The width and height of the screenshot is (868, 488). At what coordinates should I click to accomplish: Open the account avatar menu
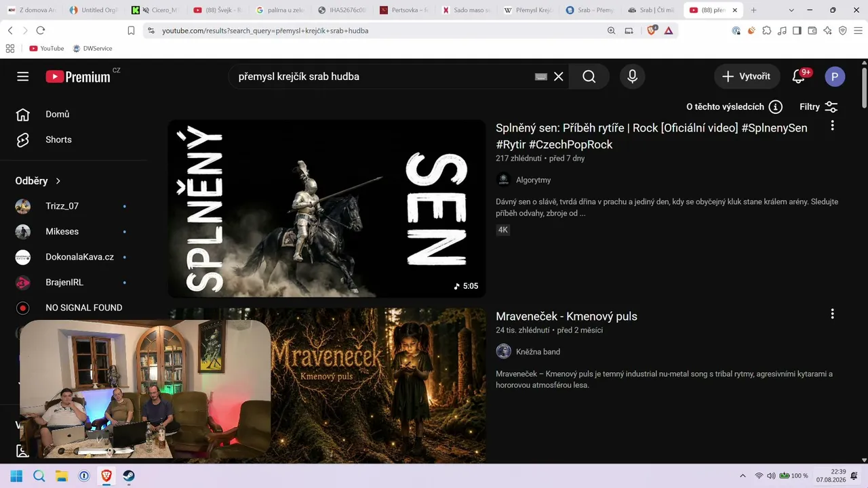(835, 77)
